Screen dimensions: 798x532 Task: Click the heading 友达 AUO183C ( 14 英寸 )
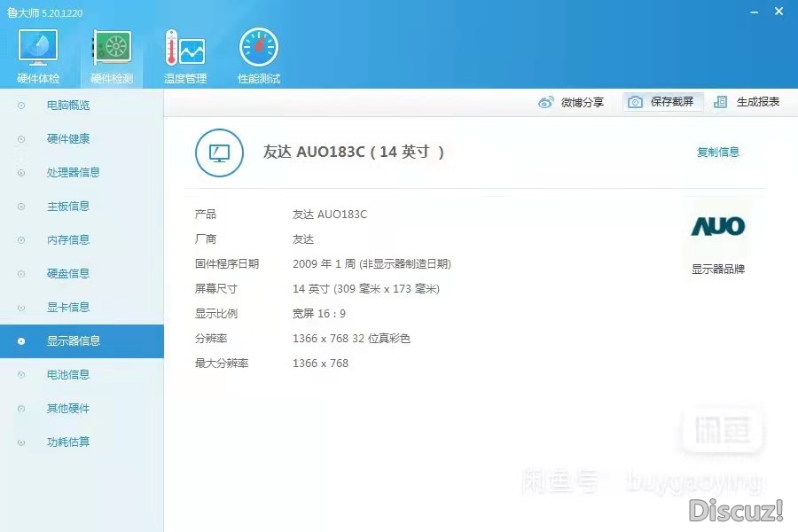353,152
